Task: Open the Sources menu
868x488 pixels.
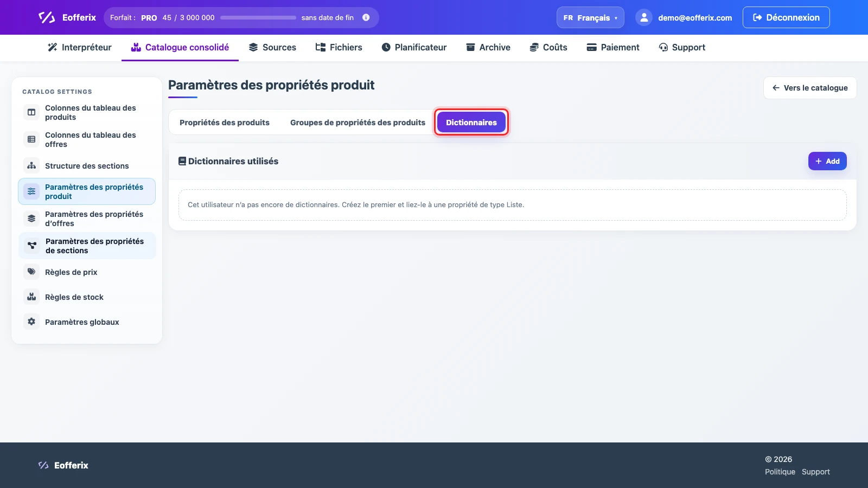Action: [272, 47]
